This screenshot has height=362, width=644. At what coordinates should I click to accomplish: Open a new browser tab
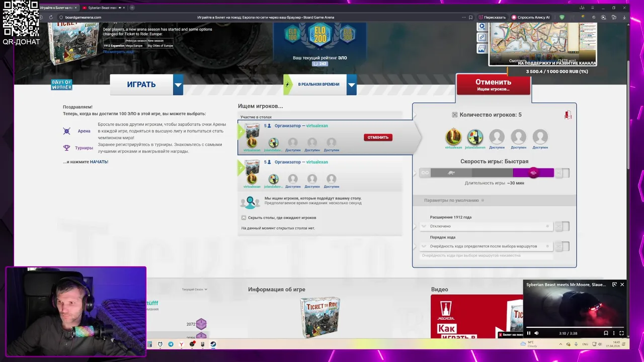tap(132, 8)
